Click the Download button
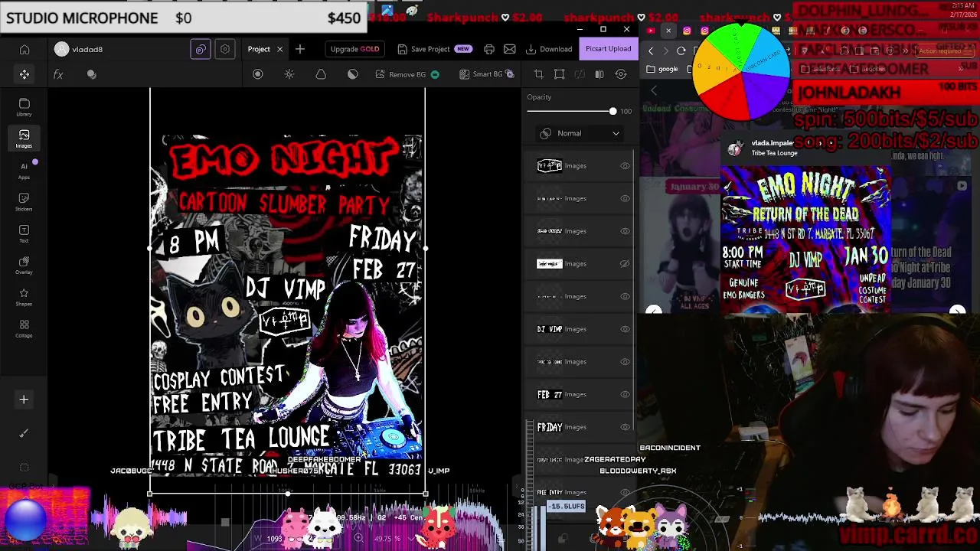980x551 pixels. pos(549,49)
